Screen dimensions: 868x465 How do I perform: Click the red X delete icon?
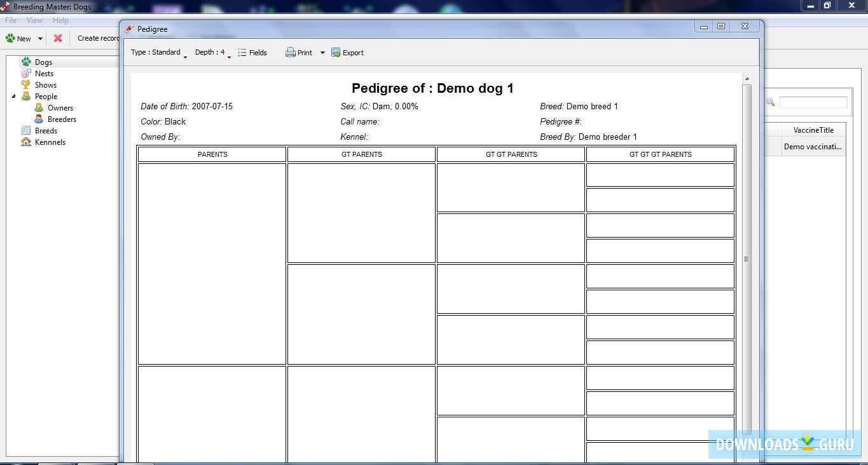58,38
